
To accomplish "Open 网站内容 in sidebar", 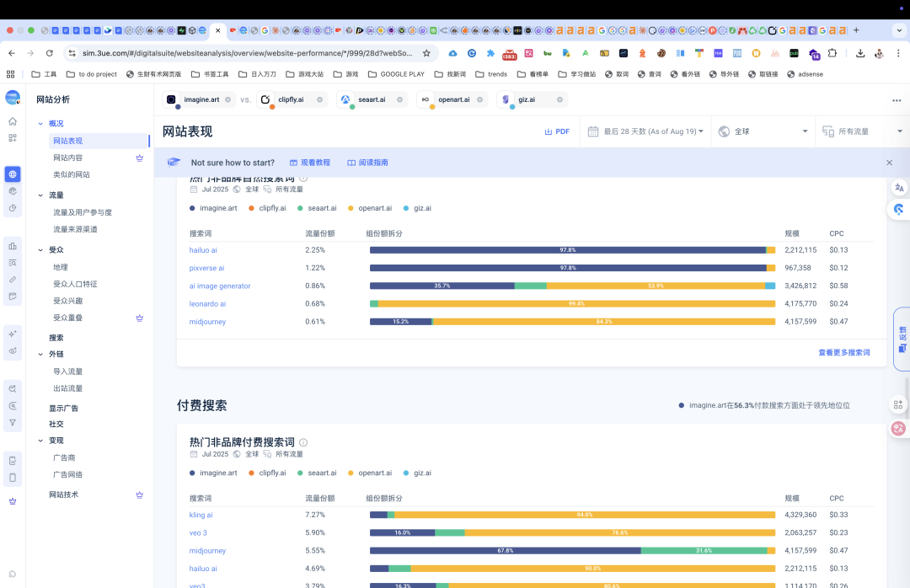I will click(x=68, y=158).
